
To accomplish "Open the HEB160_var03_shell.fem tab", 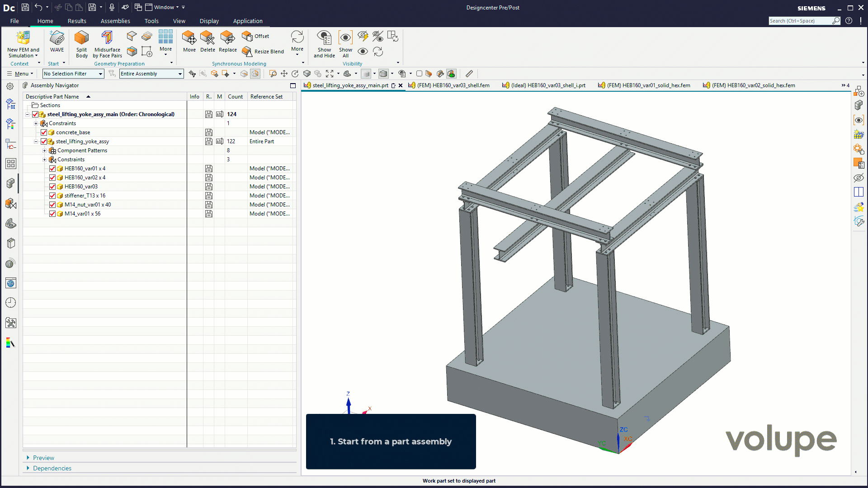I will (x=453, y=85).
